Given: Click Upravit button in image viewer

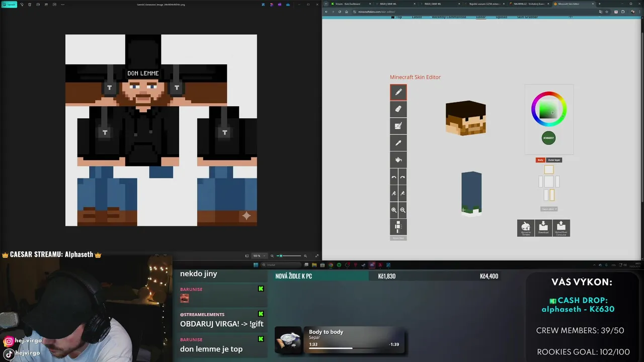Looking at the screenshot, I should click(x=10, y=5).
